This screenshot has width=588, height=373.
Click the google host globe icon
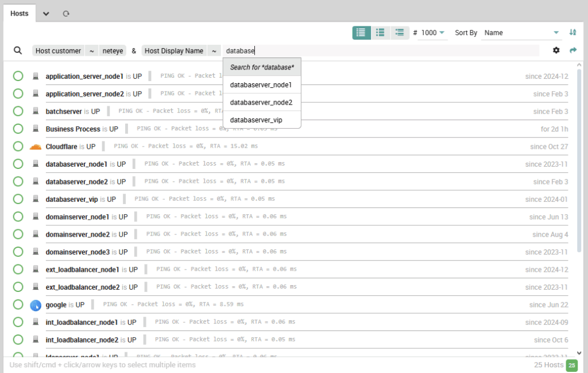click(36, 305)
